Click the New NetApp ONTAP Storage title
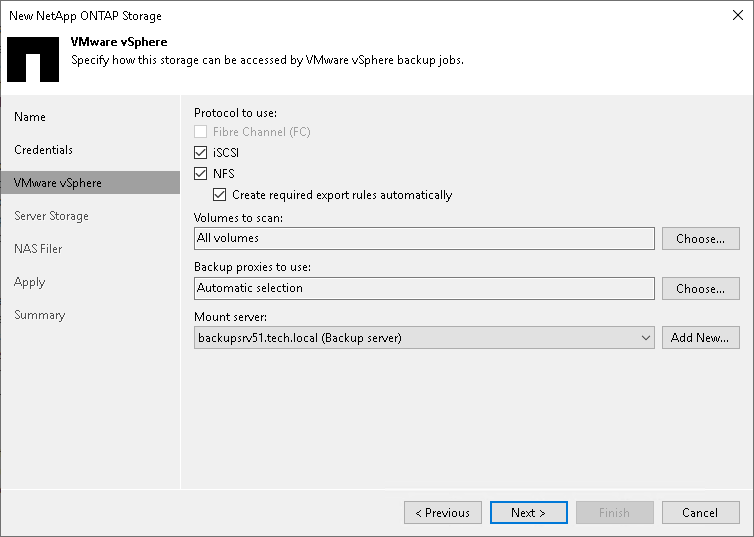754x537 pixels. coord(86,16)
